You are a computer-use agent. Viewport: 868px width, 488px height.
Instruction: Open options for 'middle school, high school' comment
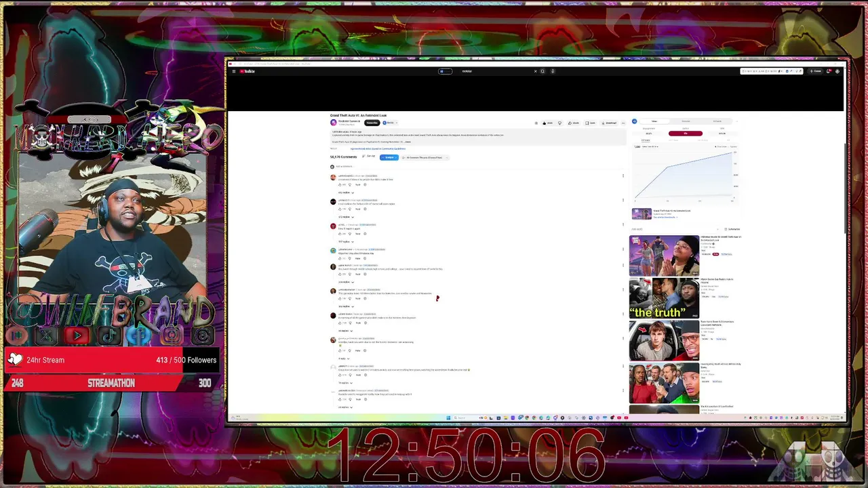[623, 265]
